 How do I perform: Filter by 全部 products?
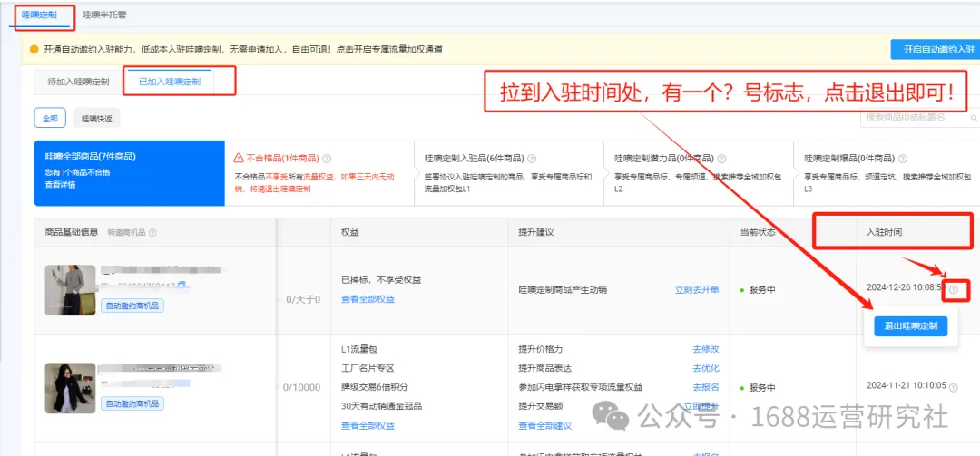(50, 118)
